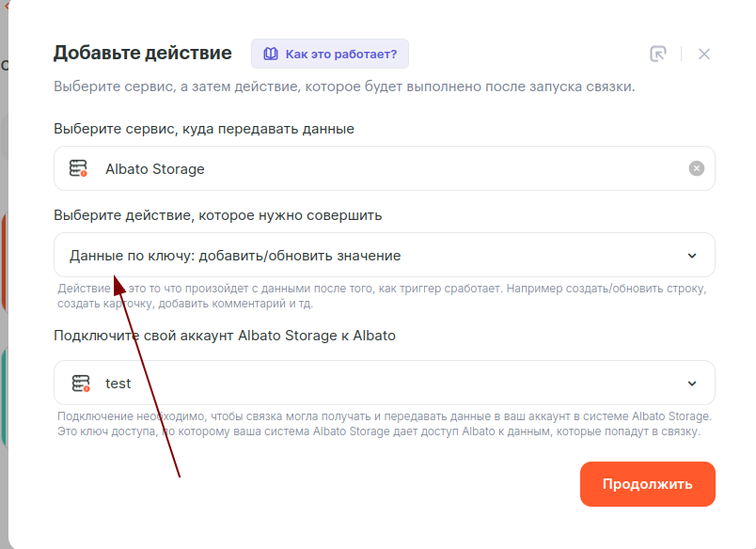756x549 pixels.
Task: Click the subtitle text below the dialog heading
Action: click(x=344, y=87)
